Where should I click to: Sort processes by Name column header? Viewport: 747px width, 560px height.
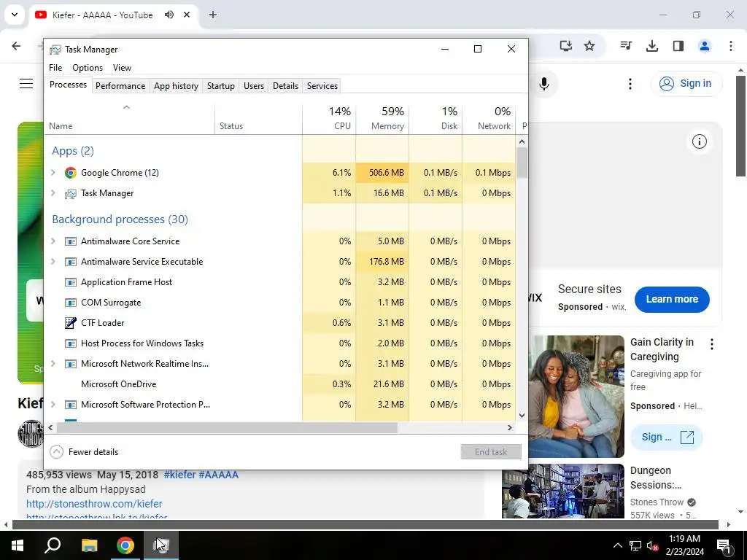coord(130,118)
